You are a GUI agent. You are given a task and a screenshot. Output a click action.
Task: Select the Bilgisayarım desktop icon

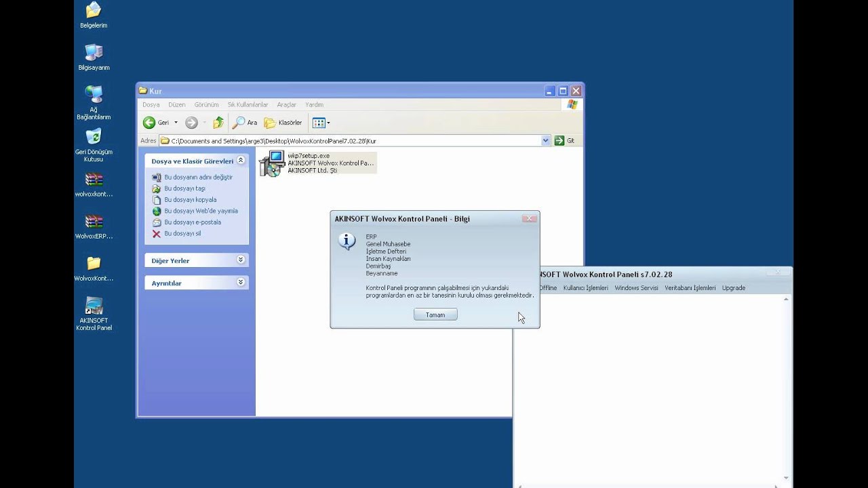pos(94,57)
